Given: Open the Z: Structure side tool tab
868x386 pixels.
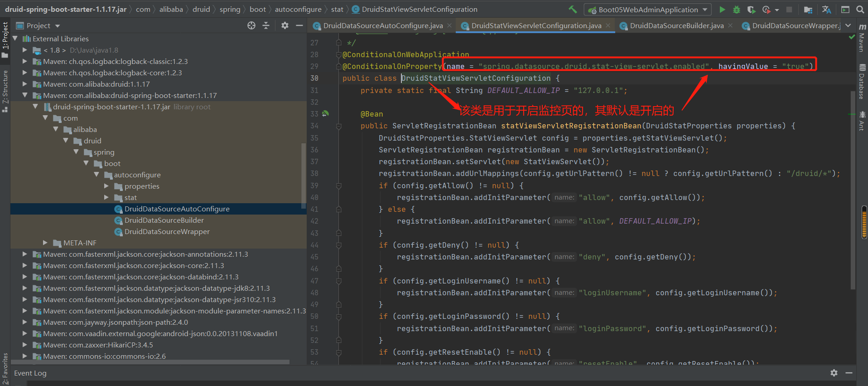Looking at the screenshot, I should point(5,91).
